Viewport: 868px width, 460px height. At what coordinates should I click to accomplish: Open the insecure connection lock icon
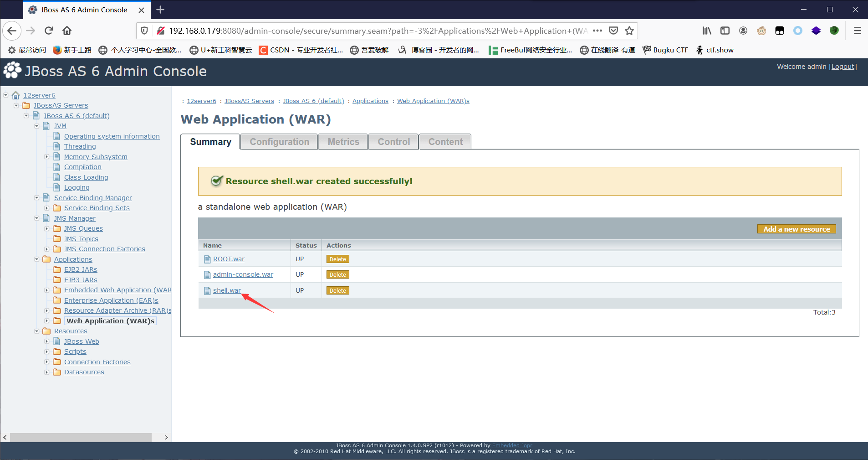[160, 31]
